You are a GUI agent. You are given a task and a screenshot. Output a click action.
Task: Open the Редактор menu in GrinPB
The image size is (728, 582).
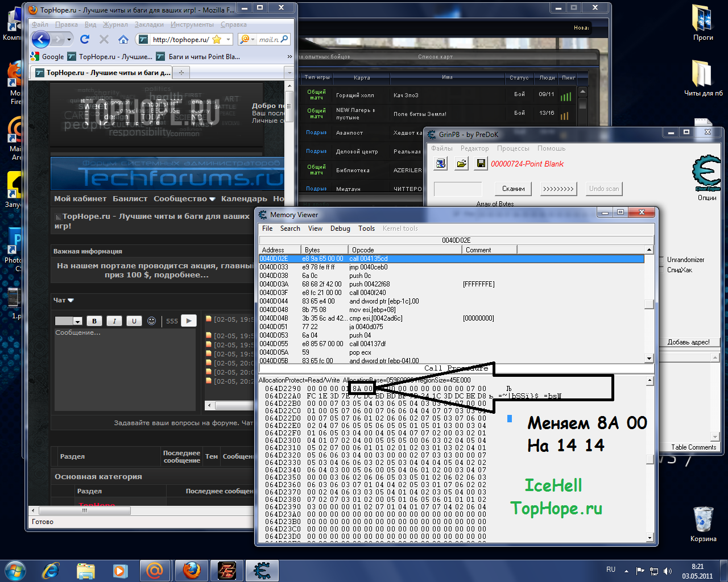coord(474,148)
